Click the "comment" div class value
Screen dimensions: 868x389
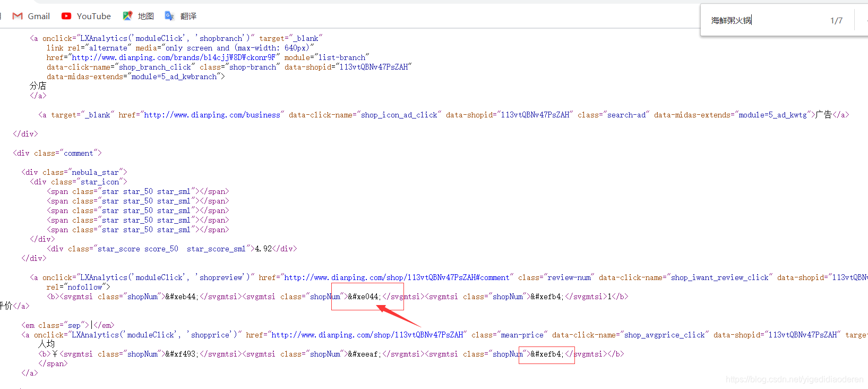click(79, 153)
